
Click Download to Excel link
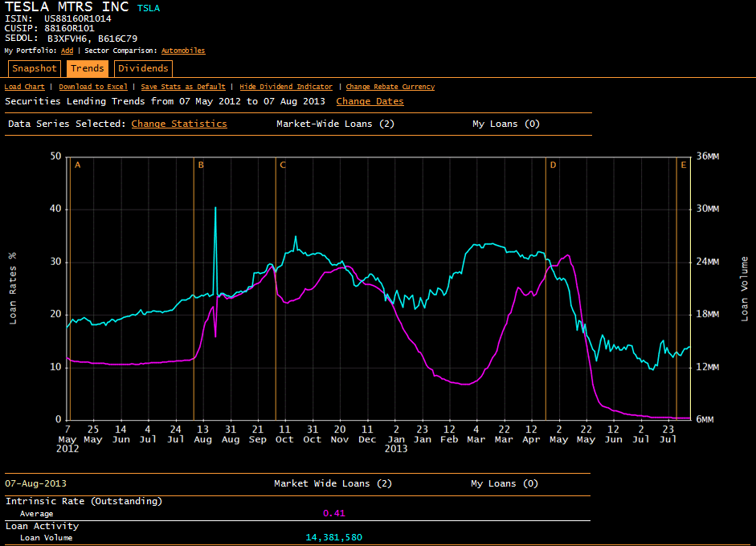pos(93,87)
